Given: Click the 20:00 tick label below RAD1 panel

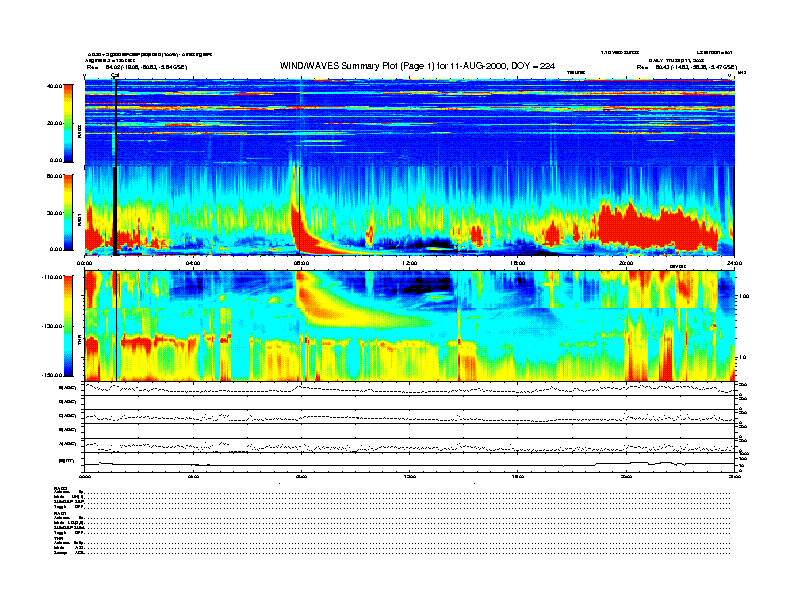Looking at the screenshot, I should pyautogui.click(x=626, y=263).
